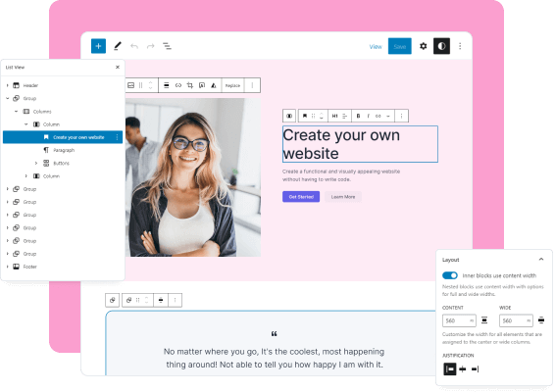
Task: Select right justification in Layout panel
Action: pos(475,369)
